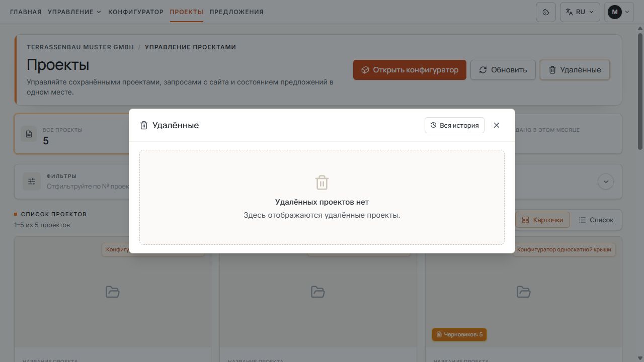Open the RU language dropdown

(580, 12)
